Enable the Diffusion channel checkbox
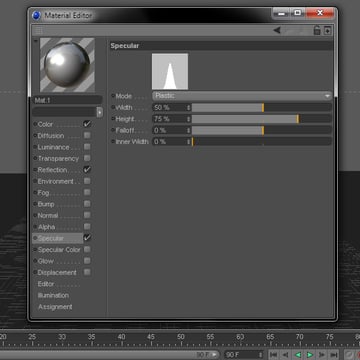 [87, 135]
